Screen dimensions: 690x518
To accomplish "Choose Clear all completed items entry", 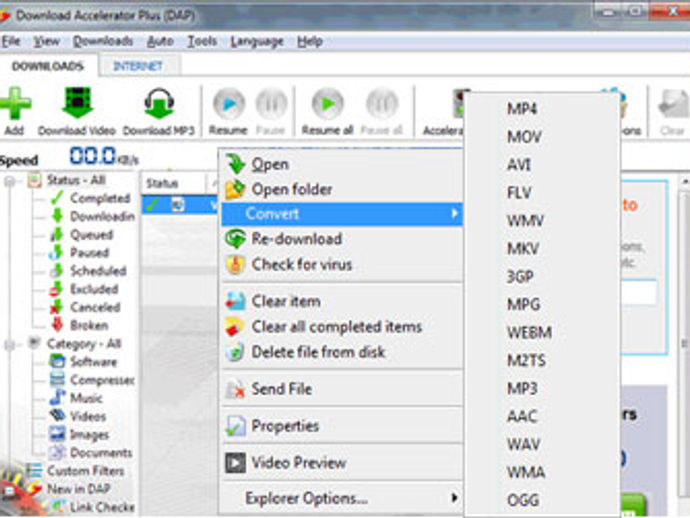I will (x=342, y=327).
